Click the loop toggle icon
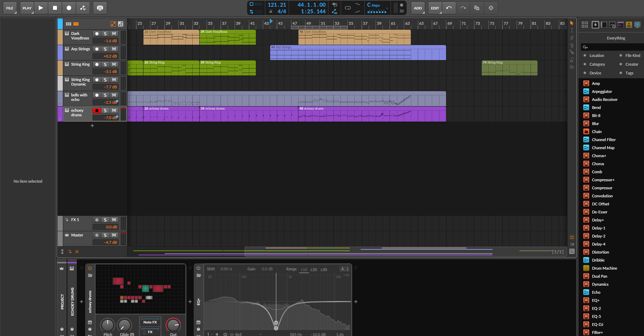This screenshot has height=336, width=644. coord(348,8)
